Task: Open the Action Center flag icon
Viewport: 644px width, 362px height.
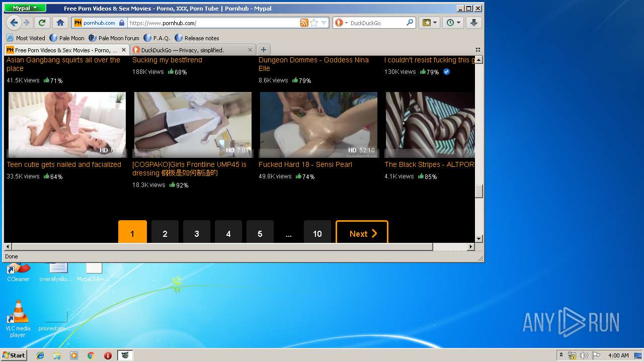Action: click(596, 355)
